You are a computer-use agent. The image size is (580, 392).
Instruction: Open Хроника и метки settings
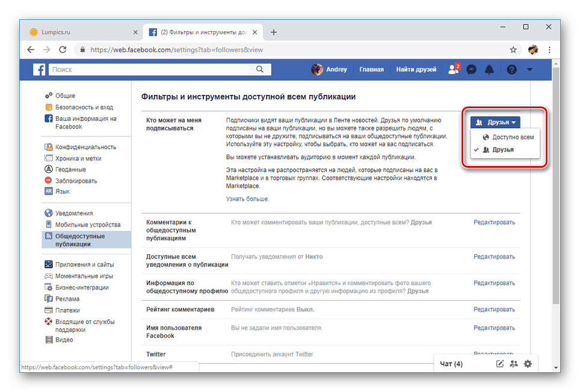pyautogui.click(x=78, y=158)
